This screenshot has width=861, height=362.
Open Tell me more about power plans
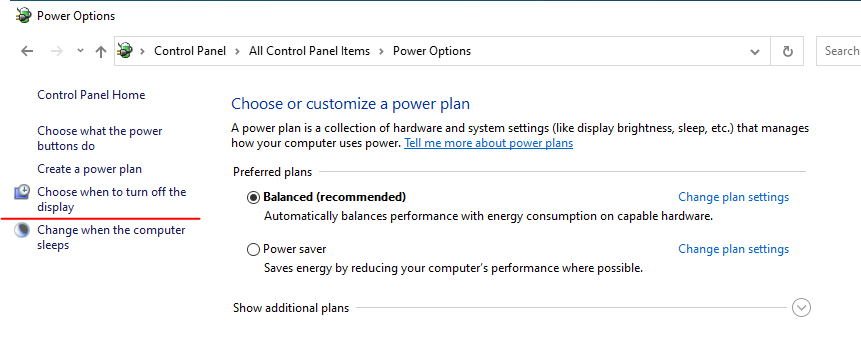click(489, 143)
